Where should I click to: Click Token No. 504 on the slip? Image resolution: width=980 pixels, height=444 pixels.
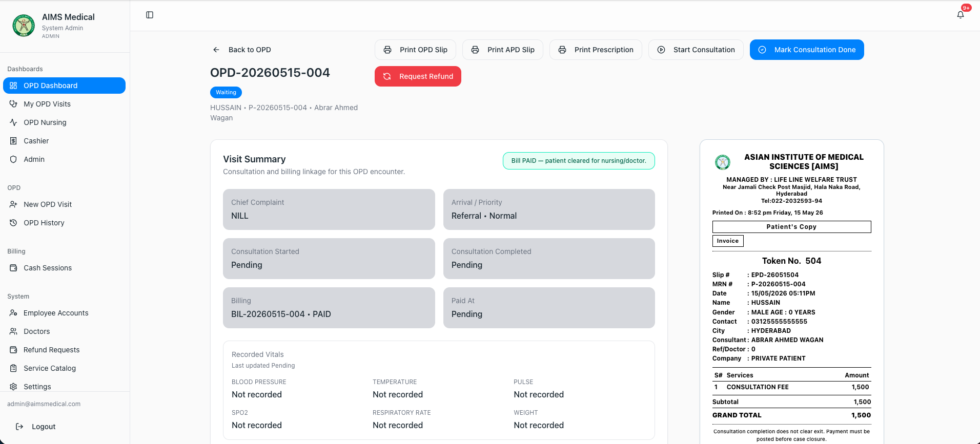791,261
